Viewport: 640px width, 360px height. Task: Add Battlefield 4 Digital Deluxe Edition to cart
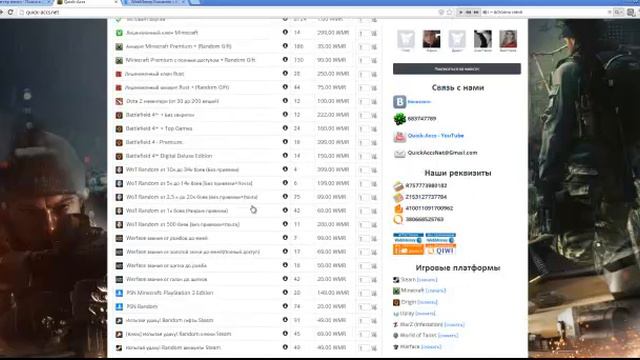click(374, 156)
